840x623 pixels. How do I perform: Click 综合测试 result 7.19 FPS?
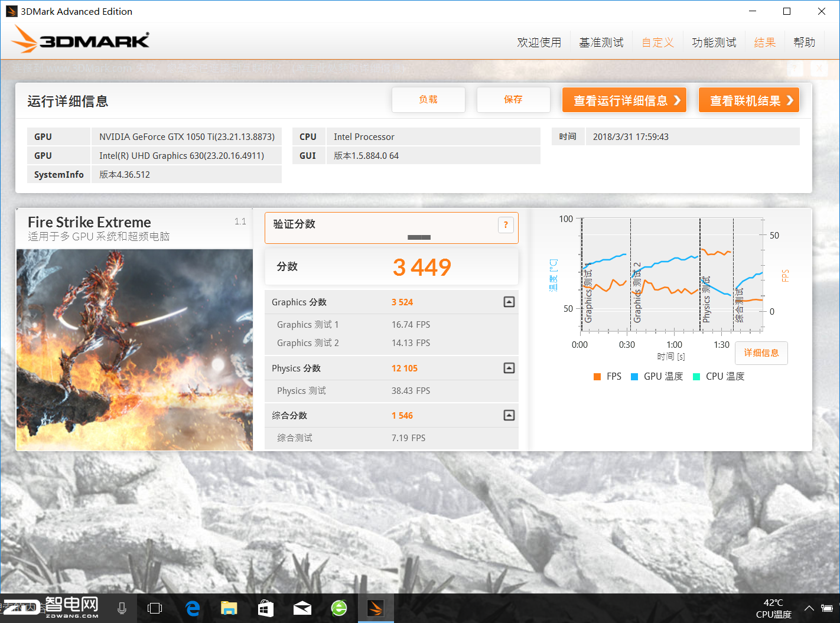(408, 438)
